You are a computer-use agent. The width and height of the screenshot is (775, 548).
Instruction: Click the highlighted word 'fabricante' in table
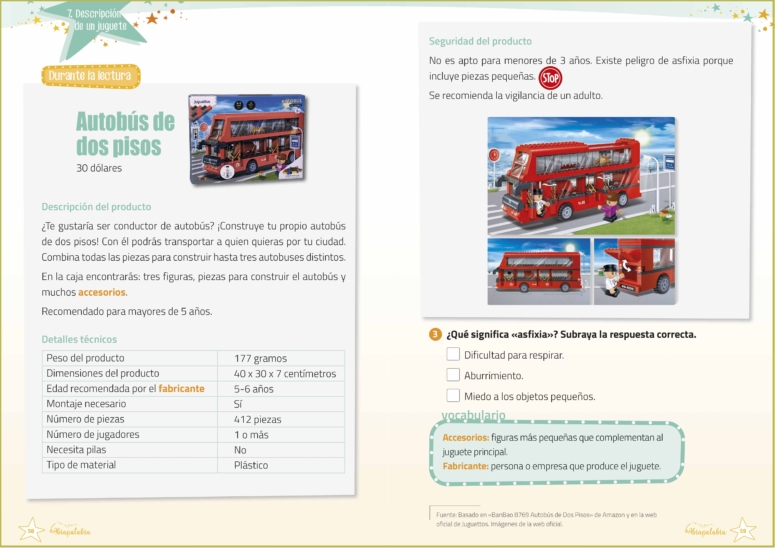pos(181,388)
